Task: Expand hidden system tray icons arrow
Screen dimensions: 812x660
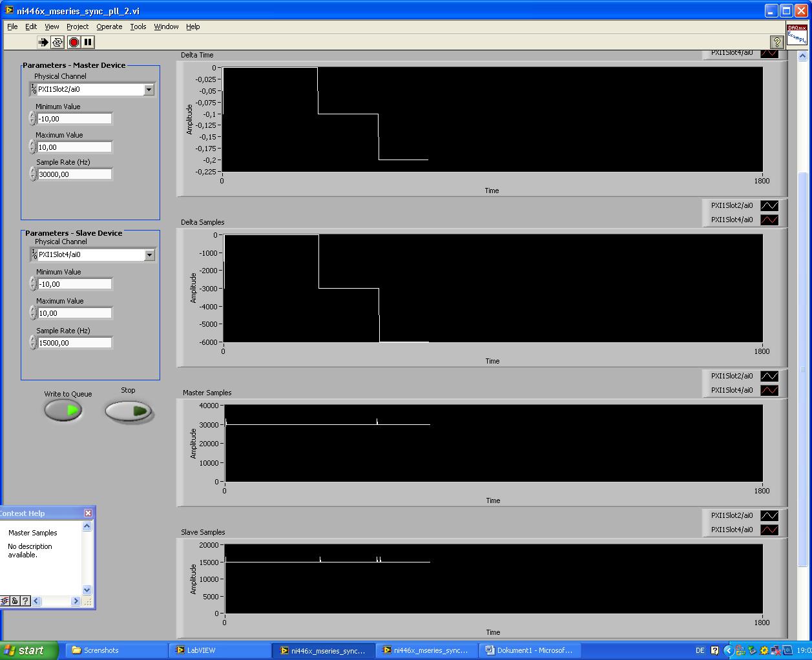Action: 729,650
